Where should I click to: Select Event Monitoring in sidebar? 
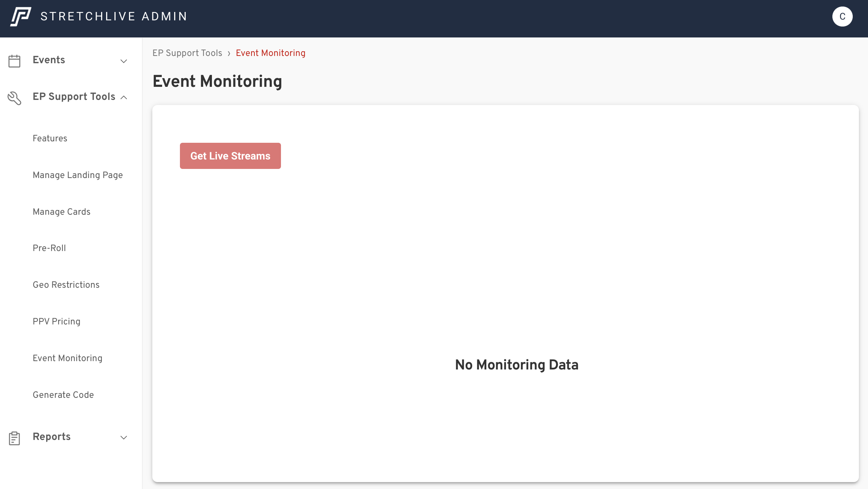pyautogui.click(x=68, y=358)
